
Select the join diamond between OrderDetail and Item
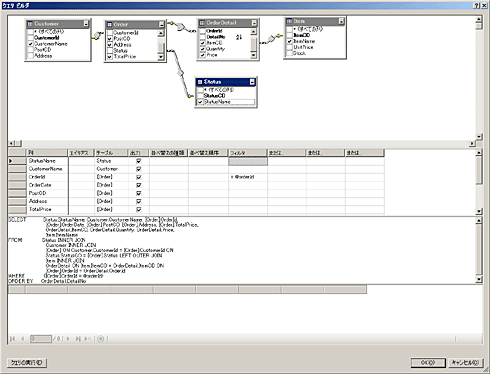(x=272, y=39)
